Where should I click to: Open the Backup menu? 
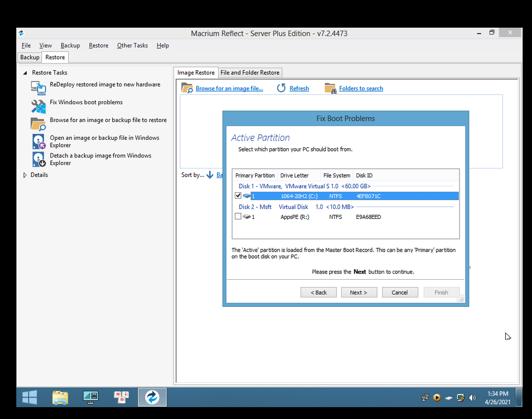[x=70, y=46]
